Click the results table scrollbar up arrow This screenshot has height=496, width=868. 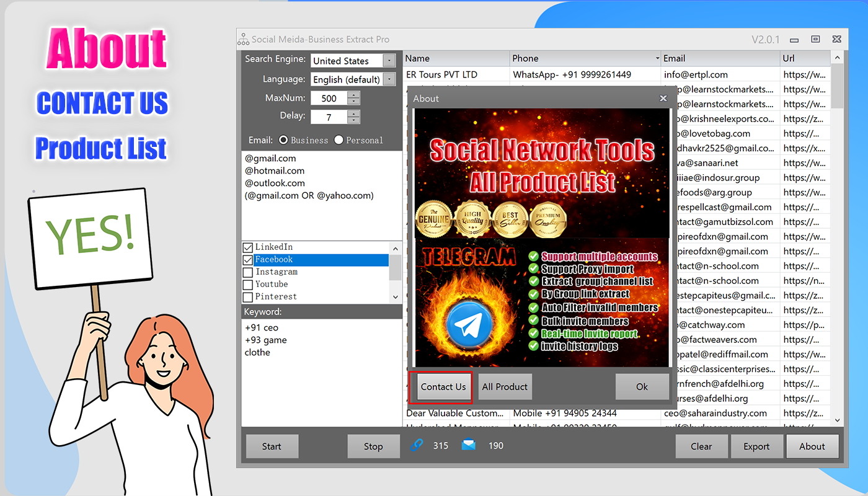click(837, 58)
